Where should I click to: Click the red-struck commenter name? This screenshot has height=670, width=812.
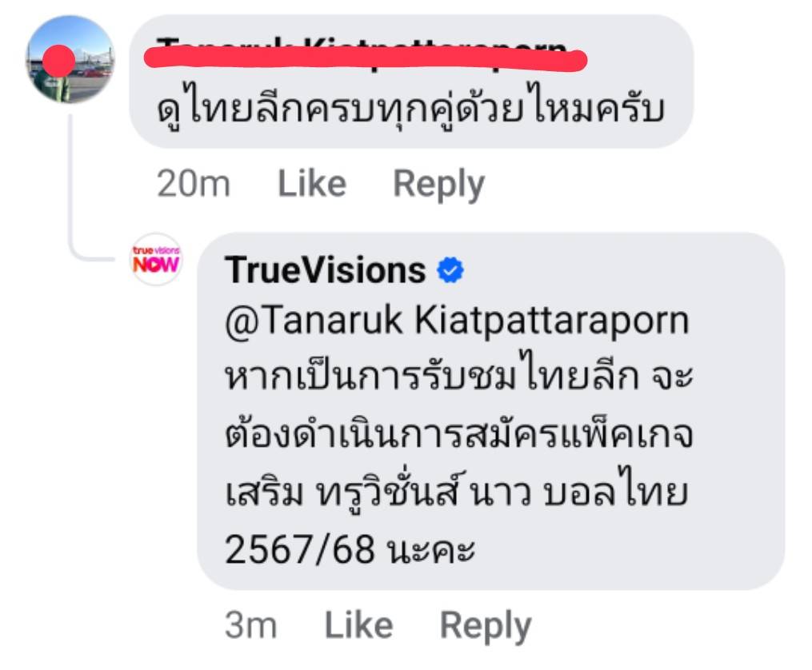click(365, 54)
